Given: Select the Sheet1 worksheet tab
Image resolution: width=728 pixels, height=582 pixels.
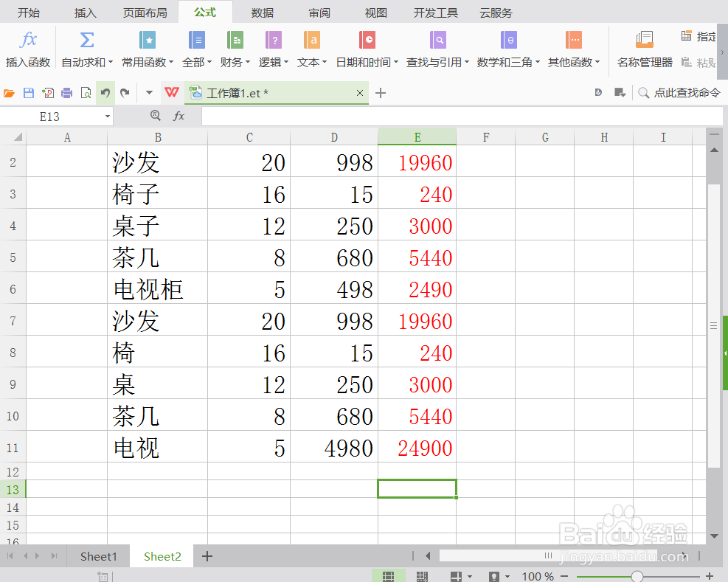Looking at the screenshot, I should (x=98, y=556).
